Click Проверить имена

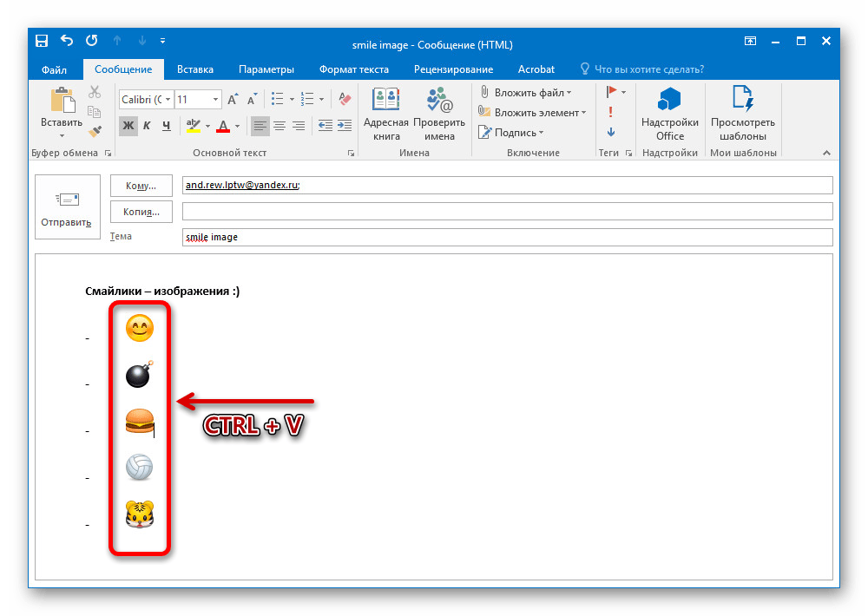click(439, 114)
